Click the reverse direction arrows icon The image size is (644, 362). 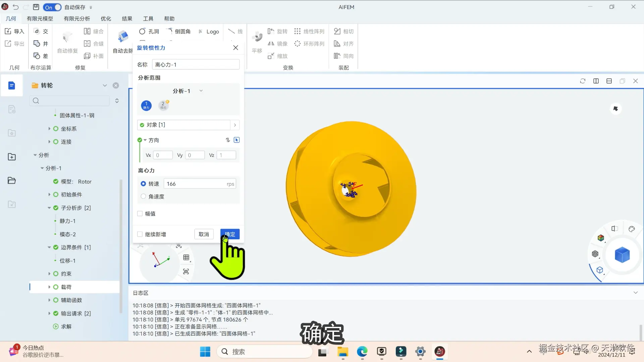[x=228, y=140]
